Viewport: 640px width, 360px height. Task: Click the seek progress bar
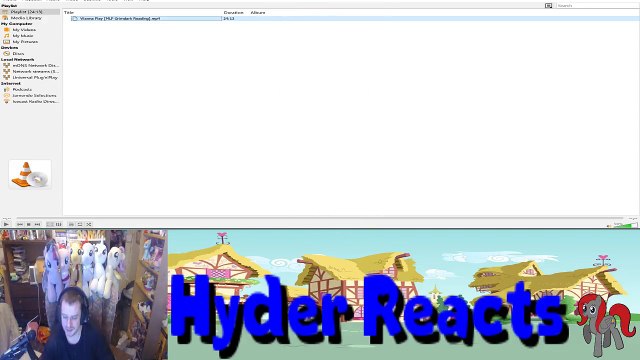pyautogui.click(x=320, y=218)
